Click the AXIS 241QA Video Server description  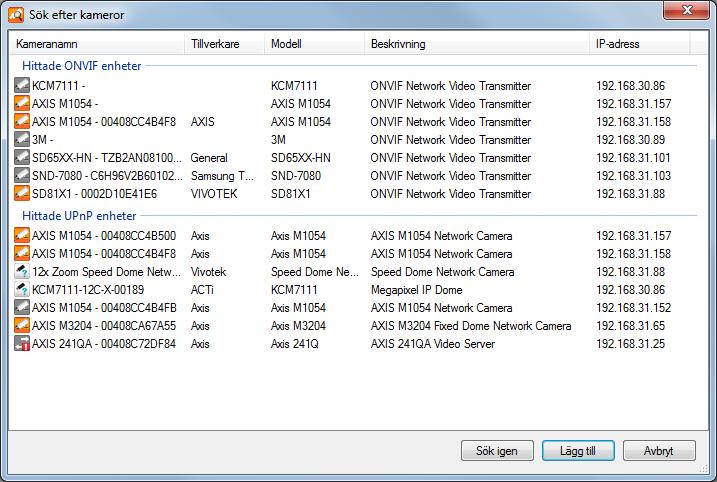(433, 344)
